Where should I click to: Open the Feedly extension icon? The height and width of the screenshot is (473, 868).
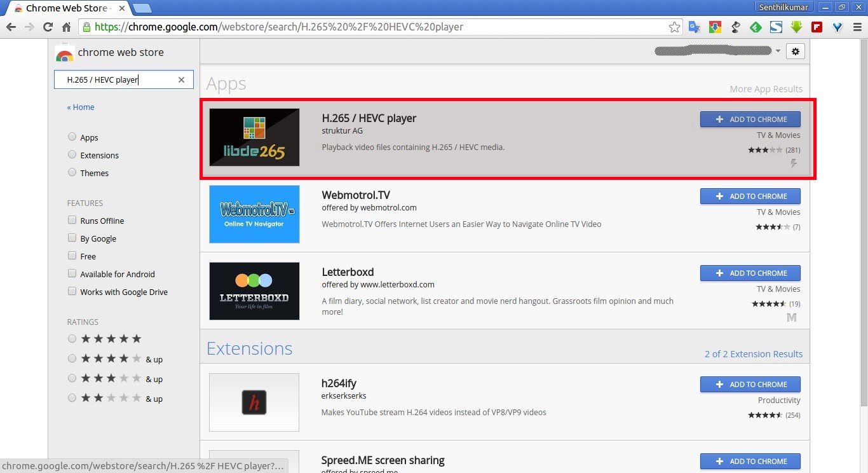(756, 27)
